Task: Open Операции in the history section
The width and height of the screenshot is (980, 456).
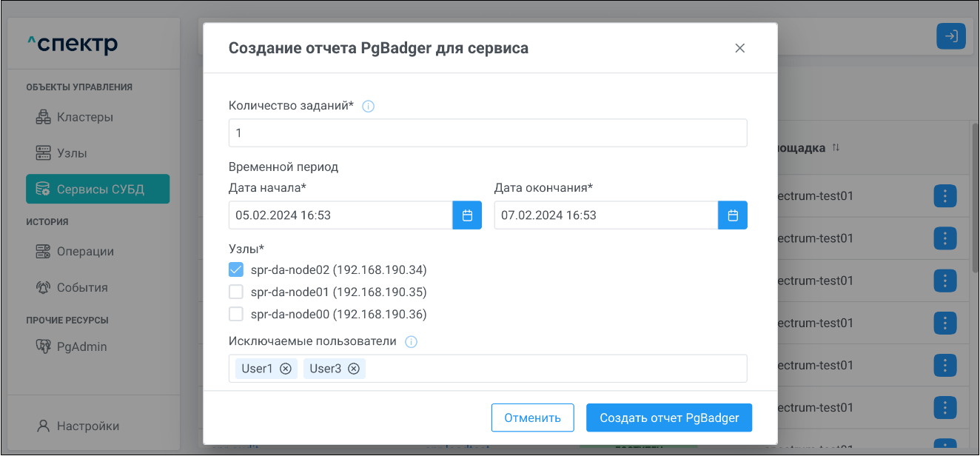Action: (x=85, y=251)
